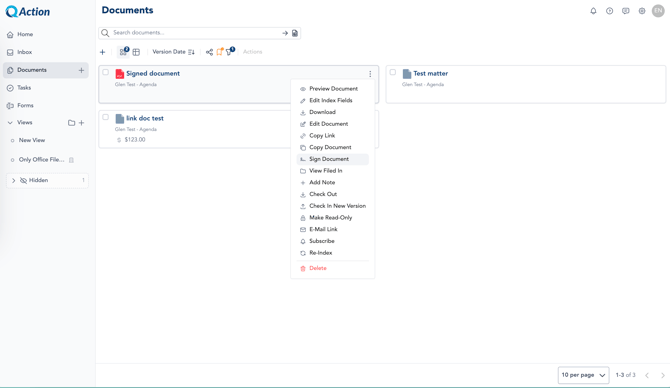Open the share icon in the toolbar

[x=209, y=52]
